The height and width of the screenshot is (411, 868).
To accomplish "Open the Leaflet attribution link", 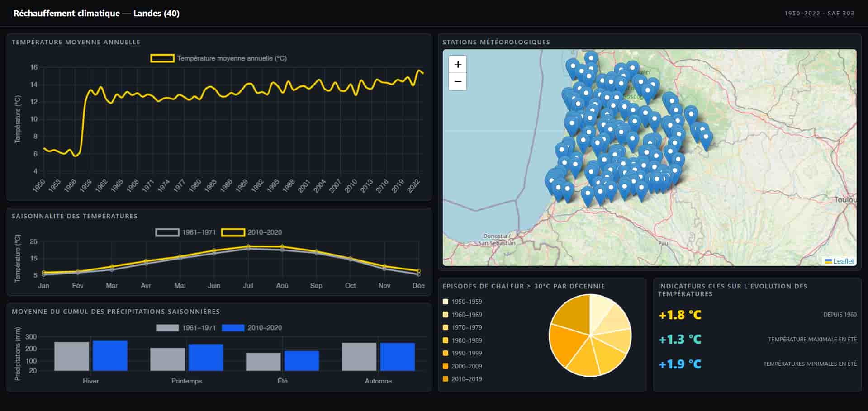I will point(843,261).
